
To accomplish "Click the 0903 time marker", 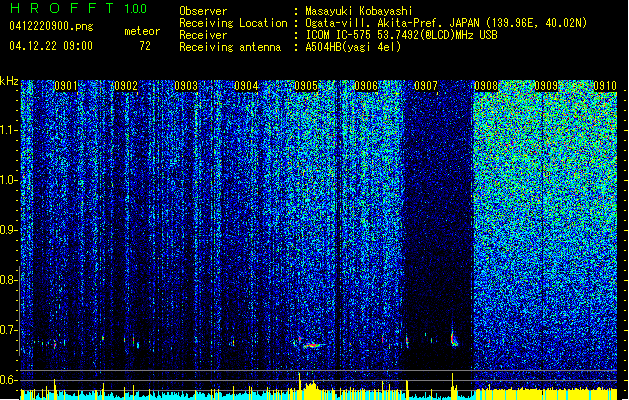I will pyautogui.click(x=186, y=86).
